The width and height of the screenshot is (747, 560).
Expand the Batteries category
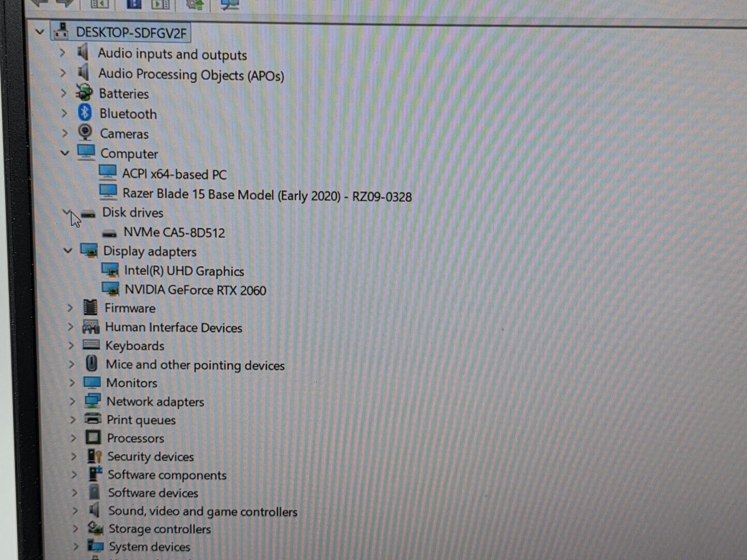click(63, 93)
